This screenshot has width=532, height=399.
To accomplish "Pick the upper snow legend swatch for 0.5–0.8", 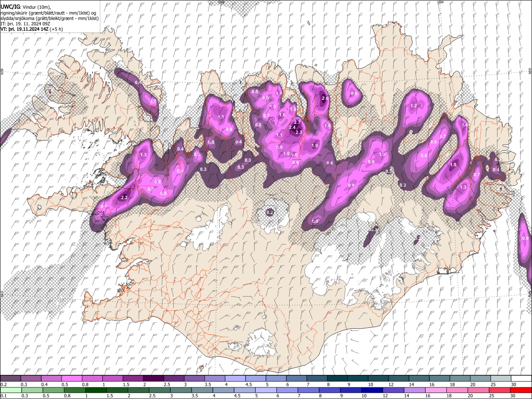I will point(71,379).
